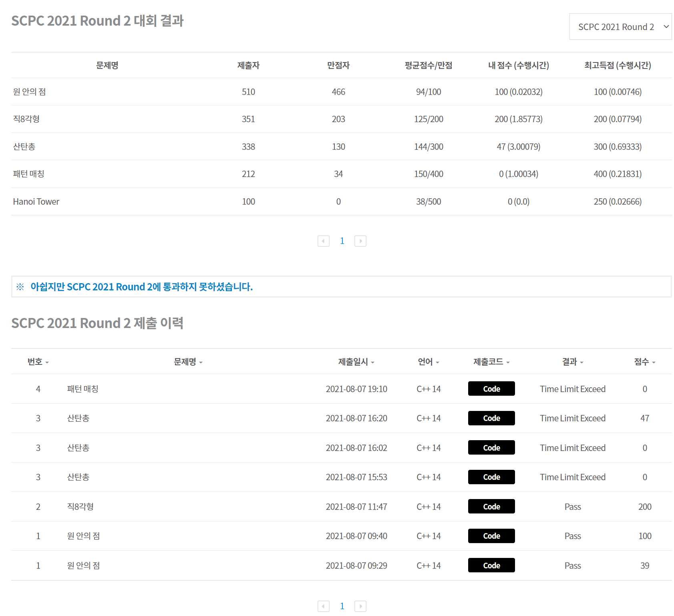
Task: Click submission date 2021-08-07 11:47
Action: click(x=356, y=507)
